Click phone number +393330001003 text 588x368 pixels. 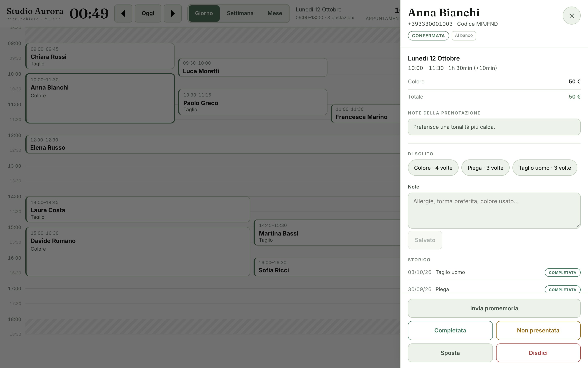click(430, 24)
